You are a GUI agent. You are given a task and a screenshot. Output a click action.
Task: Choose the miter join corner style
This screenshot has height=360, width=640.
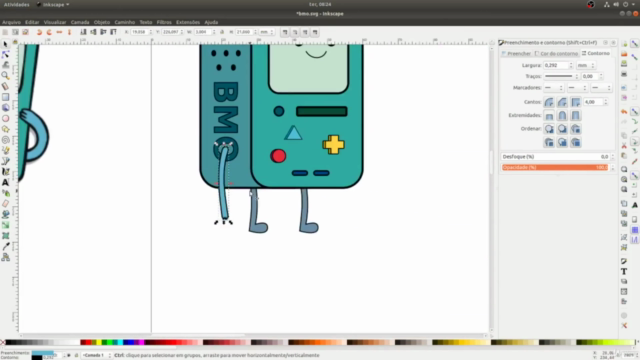tap(576, 102)
